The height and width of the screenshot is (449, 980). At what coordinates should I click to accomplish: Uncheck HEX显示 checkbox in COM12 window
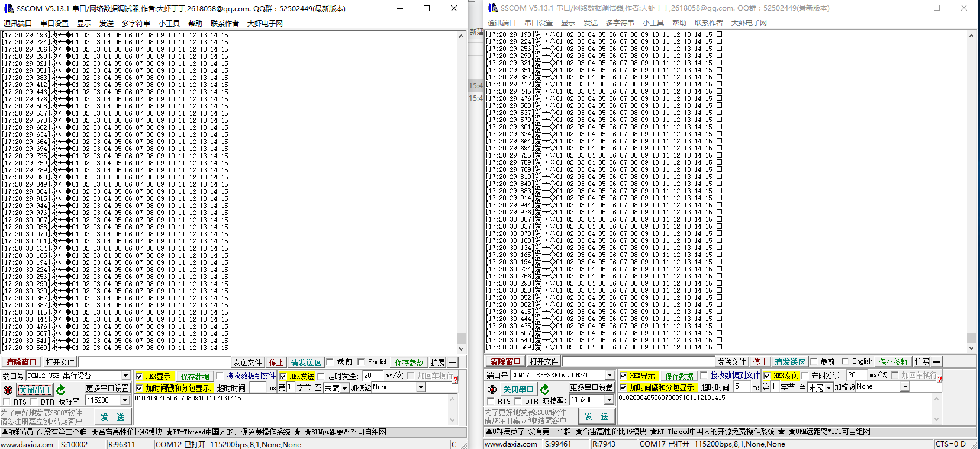coord(139,376)
